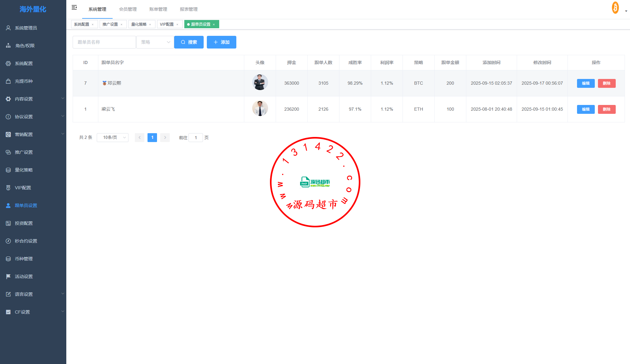
Task: Open the 10条/页 page size dropdown
Action: [113, 138]
